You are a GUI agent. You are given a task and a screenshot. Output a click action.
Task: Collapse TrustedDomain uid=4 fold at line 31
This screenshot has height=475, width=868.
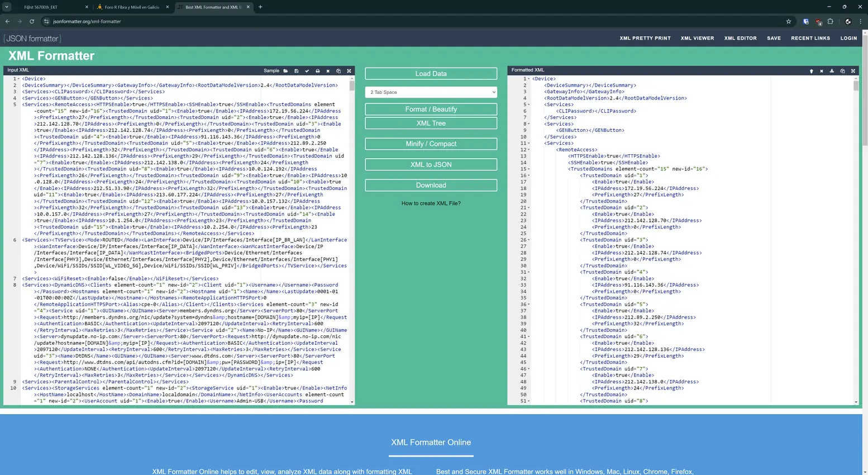[x=528, y=272]
